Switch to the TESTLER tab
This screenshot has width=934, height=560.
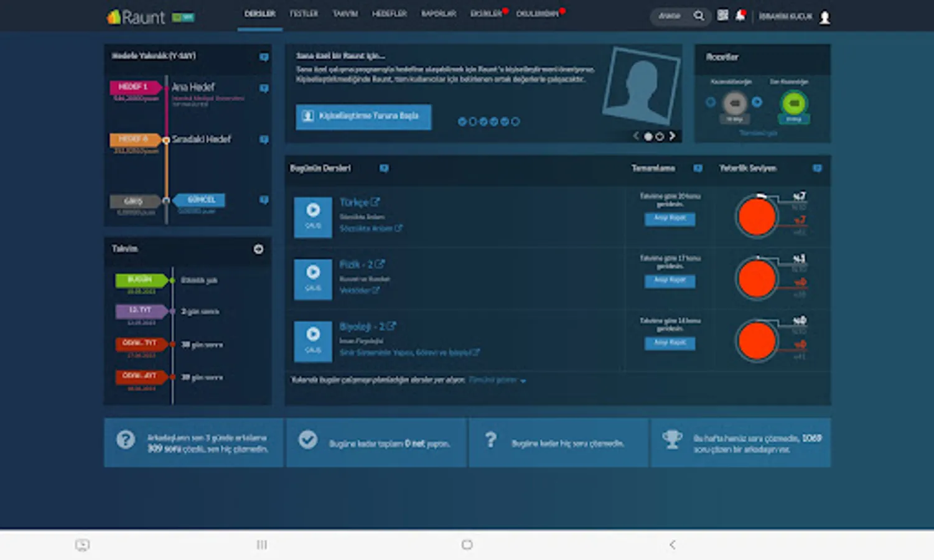point(304,14)
